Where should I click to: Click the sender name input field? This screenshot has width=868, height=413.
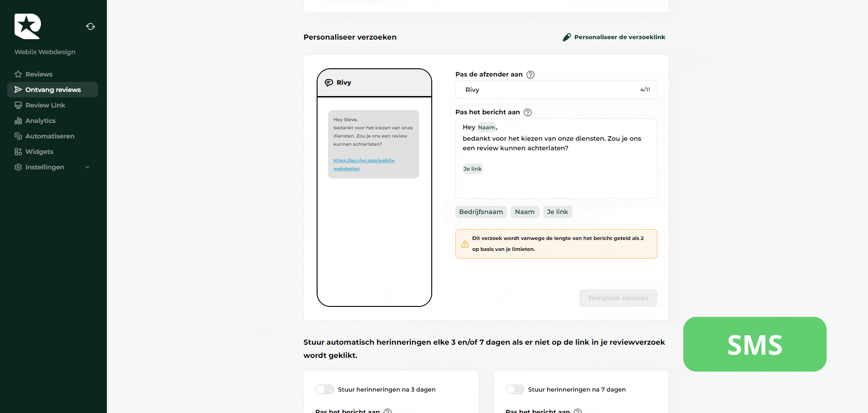coord(550,90)
